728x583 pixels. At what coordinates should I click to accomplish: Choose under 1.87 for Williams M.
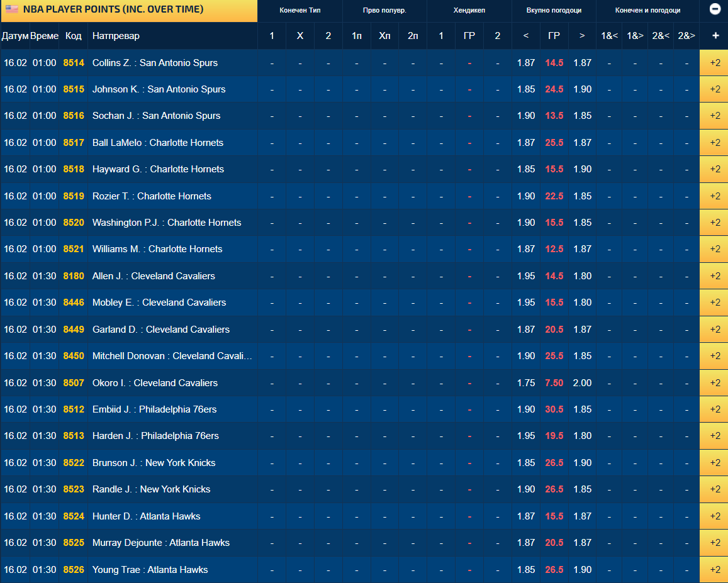click(x=526, y=249)
